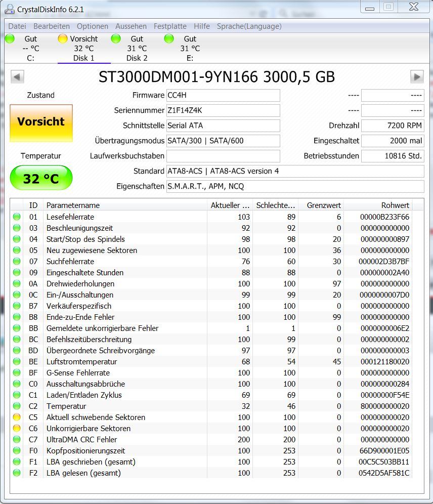Click the status icon of G-Sense Fehlerrate row
Screen dimensions: 433x504
[x=17, y=373]
